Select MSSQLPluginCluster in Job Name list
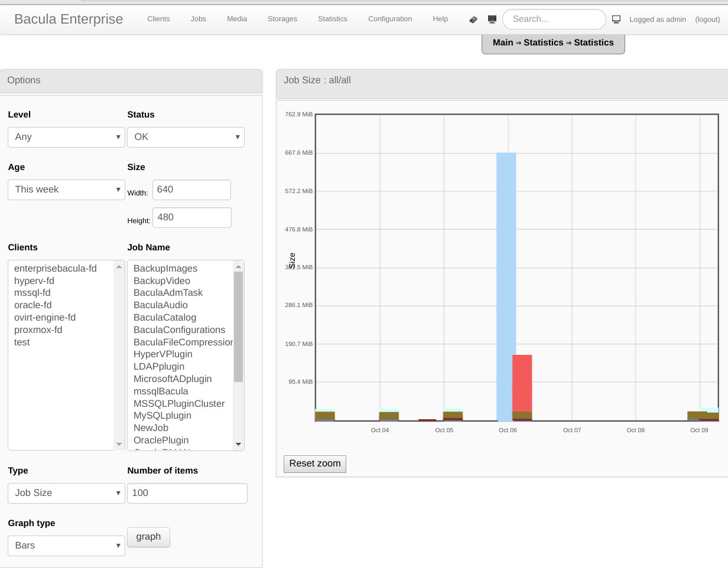The width and height of the screenshot is (728, 568). click(x=180, y=404)
